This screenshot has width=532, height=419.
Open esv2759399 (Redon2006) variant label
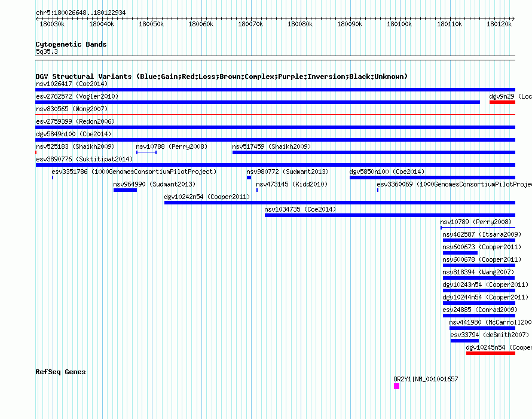click(x=75, y=121)
